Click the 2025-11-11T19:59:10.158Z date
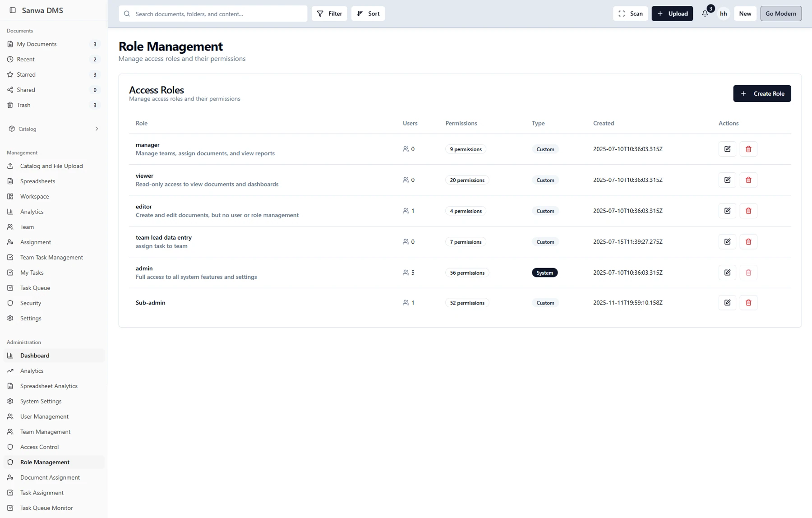 pyautogui.click(x=627, y=303)
